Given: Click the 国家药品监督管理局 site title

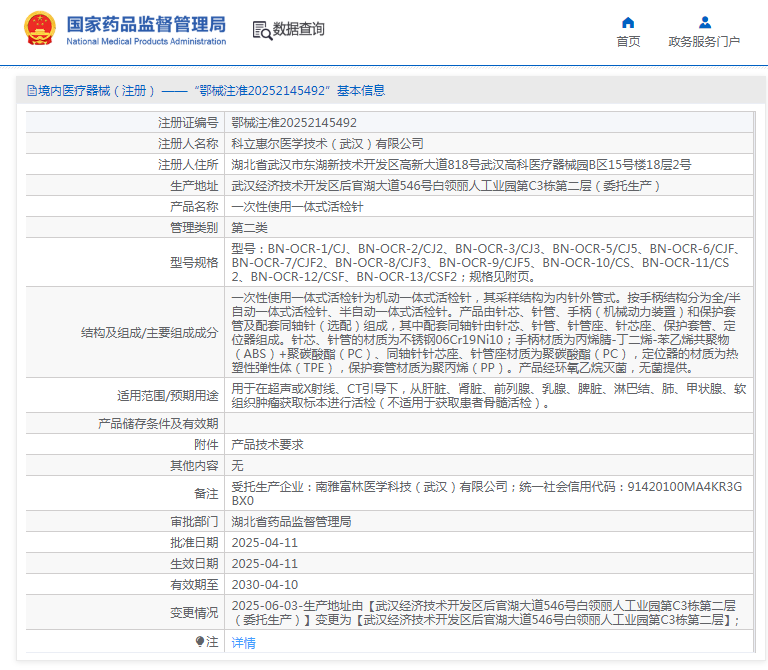Looking at the screenshot, I should coord(146,23).
